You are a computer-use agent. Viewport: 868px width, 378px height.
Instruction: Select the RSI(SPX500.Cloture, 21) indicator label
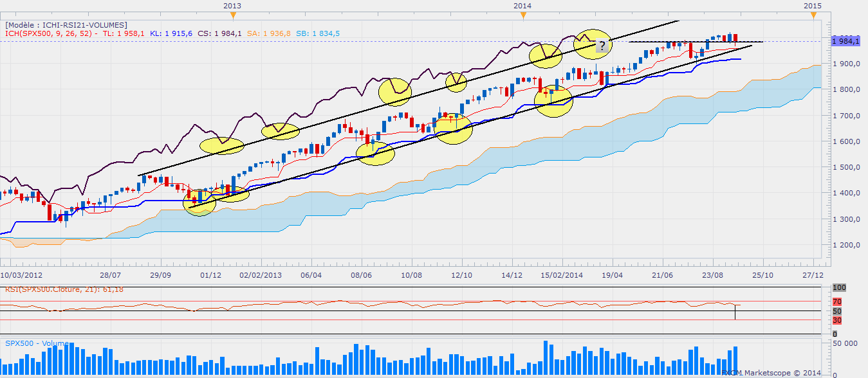pyautogui.click(x=64, y=289)
